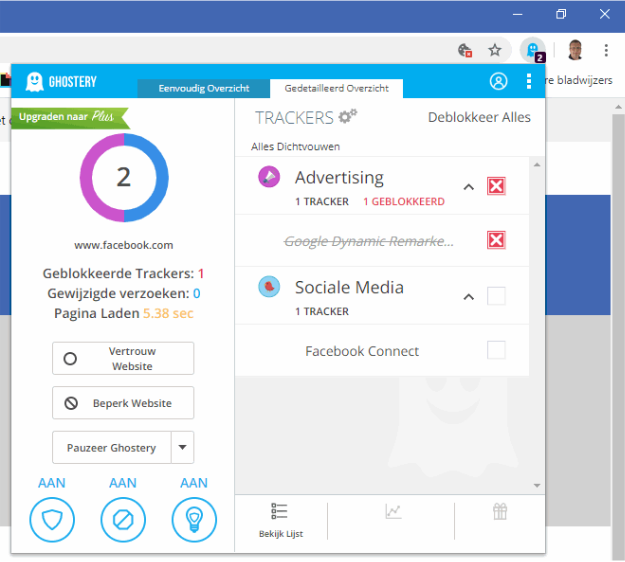This screenshot has height=562, width=625.
Task: Collapse the Sociale Media category chevron
Action: (x=469, y=297)
